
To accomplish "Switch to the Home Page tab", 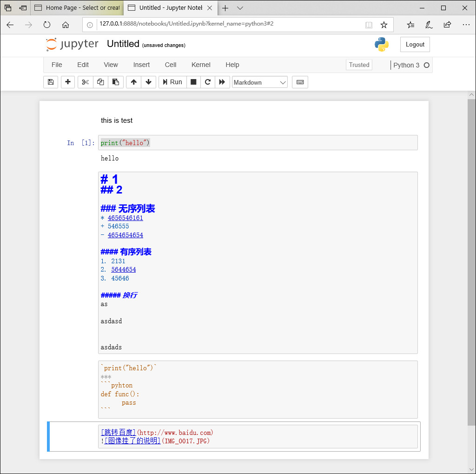I will click(77, 8).
